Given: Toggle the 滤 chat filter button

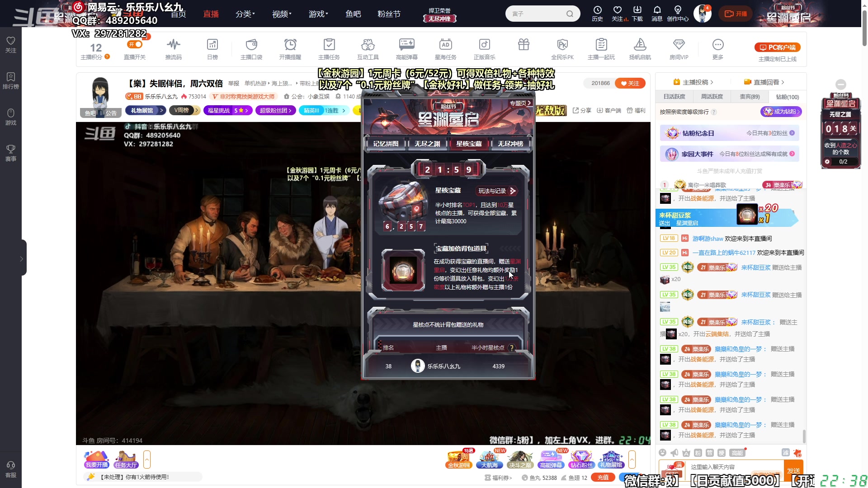Looking at the screenshot, I should tap(786, 453).
